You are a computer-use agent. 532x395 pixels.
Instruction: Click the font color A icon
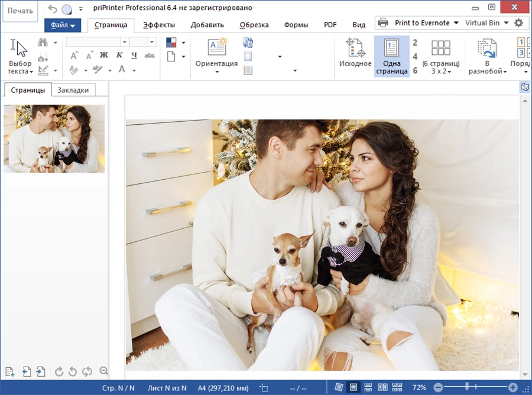coord(122,70)
